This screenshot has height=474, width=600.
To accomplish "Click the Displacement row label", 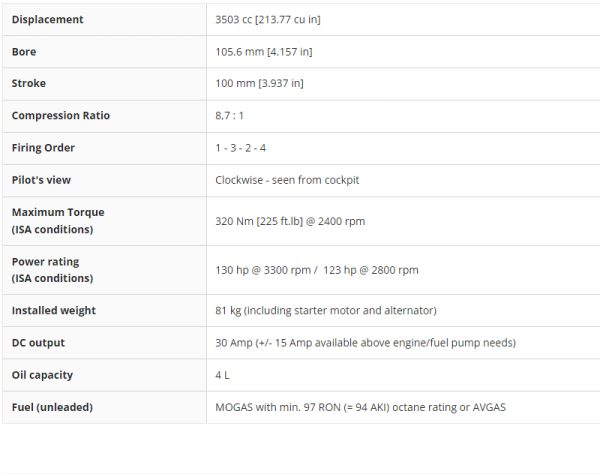I will click(47, 20).
